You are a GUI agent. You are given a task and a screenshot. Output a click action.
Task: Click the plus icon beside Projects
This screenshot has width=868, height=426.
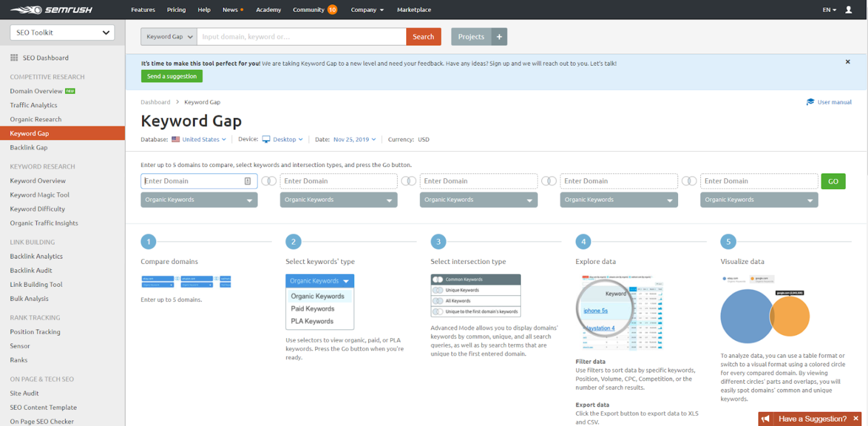click(499, 37)
